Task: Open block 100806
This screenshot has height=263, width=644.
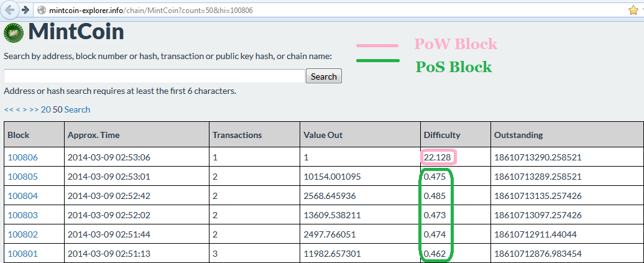Action: coord(22,157)
